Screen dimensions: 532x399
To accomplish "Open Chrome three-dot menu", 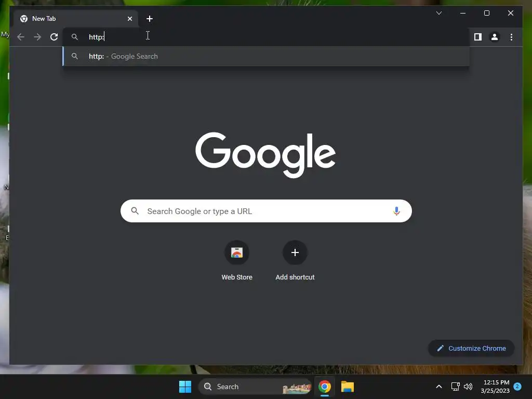I will tap(511, 37).
